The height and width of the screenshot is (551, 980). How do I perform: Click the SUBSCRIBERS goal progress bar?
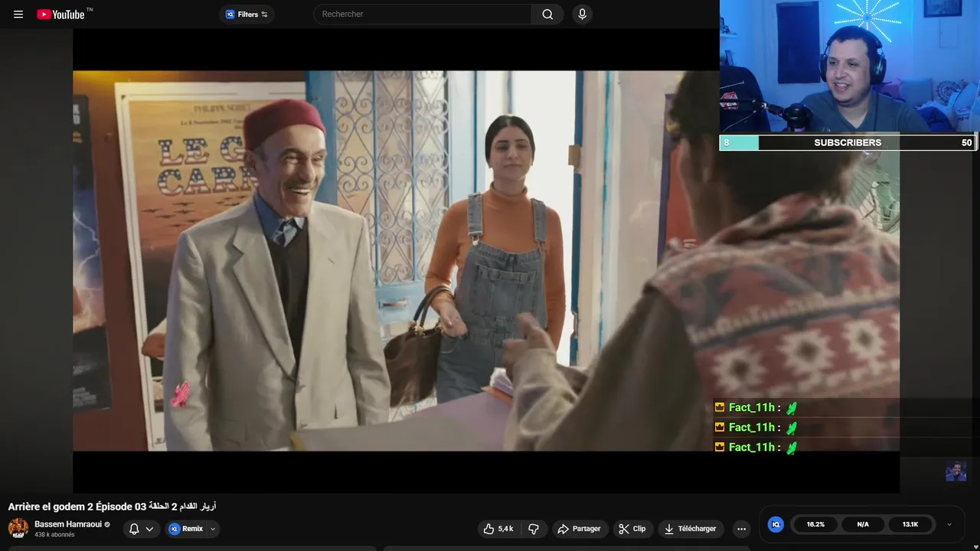pos(848,142)
